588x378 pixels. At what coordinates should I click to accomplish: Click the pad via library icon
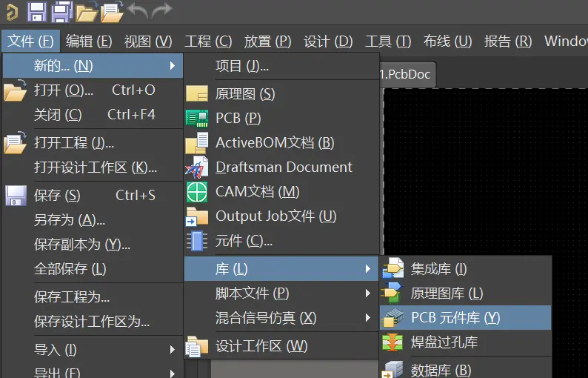(392, 342)
